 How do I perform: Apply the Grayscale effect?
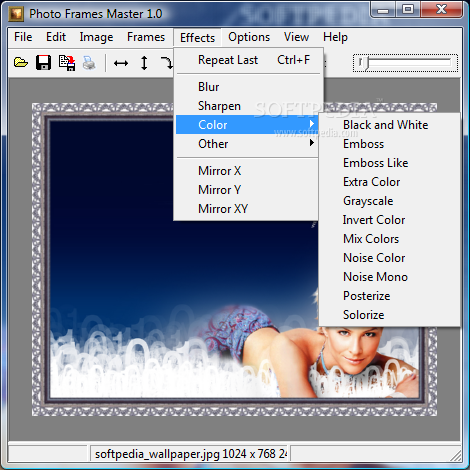(x=390, y=201)
